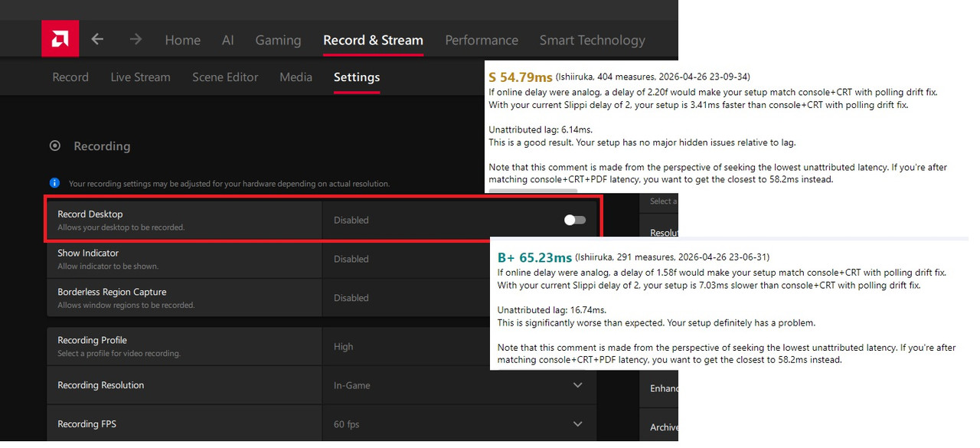The height and width of the screenshot is (448, 980).
Task: Click the blue info icon
Action: pyautogui.click(x=54, y=183)
